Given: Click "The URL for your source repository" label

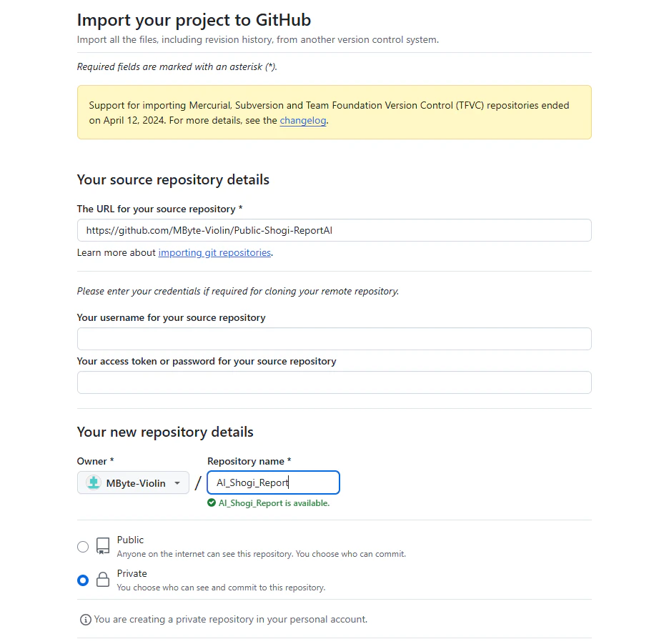Looking at the screenshot, I should 159,209.
